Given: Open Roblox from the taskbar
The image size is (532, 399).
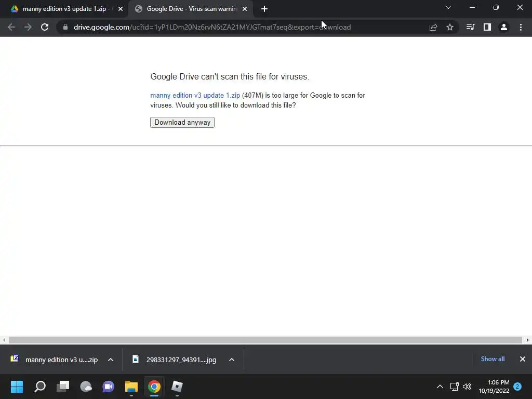Looking at the screenshot, I should [x=177, y=387].
